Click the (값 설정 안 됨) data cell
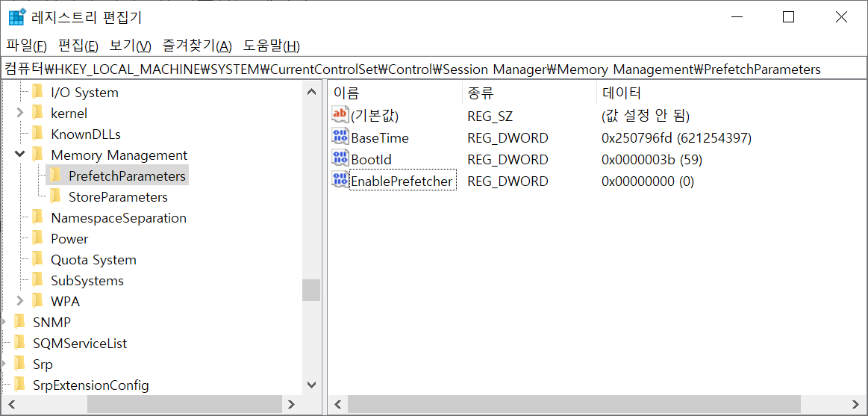 click(x=645, y=116)
